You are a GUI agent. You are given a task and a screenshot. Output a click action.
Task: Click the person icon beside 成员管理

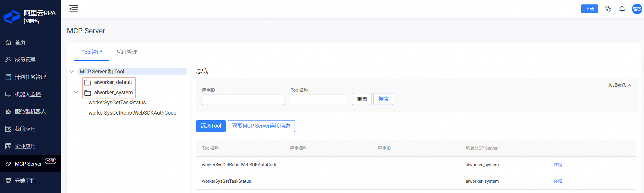pyautogui.click(x=8, y=60)
